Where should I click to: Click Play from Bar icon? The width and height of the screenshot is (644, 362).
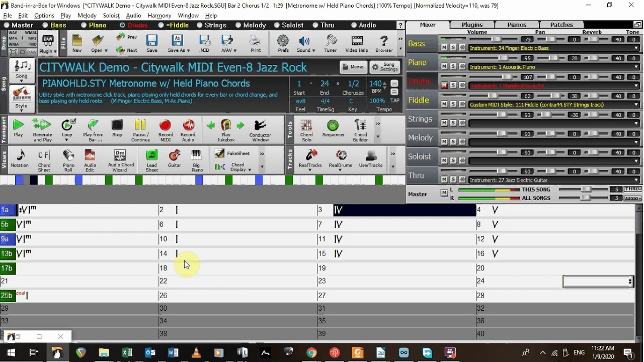[x=93, y=130]
